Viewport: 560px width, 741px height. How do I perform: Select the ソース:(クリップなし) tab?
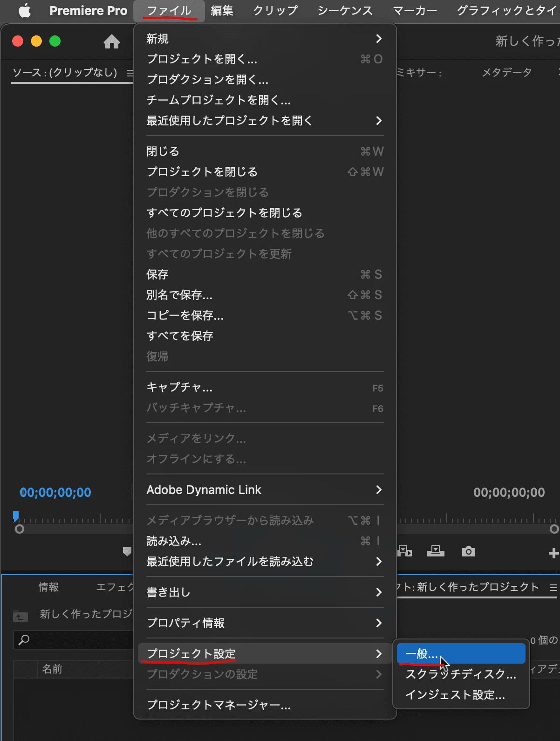tap(65, 72)
